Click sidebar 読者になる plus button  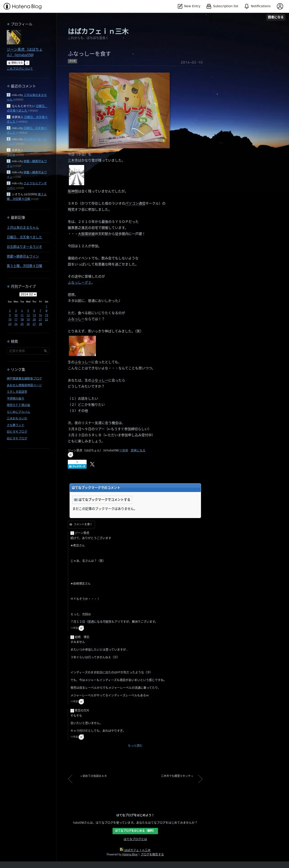[x=15, y=63]
